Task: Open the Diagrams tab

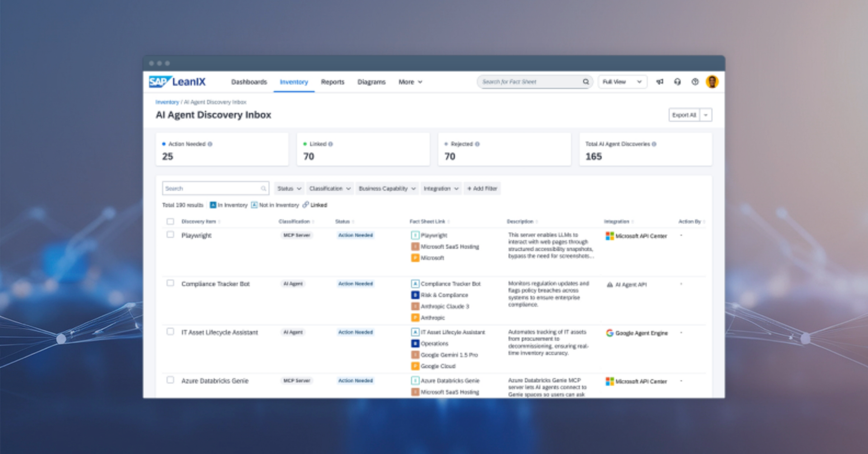Action: click(372, 82)
